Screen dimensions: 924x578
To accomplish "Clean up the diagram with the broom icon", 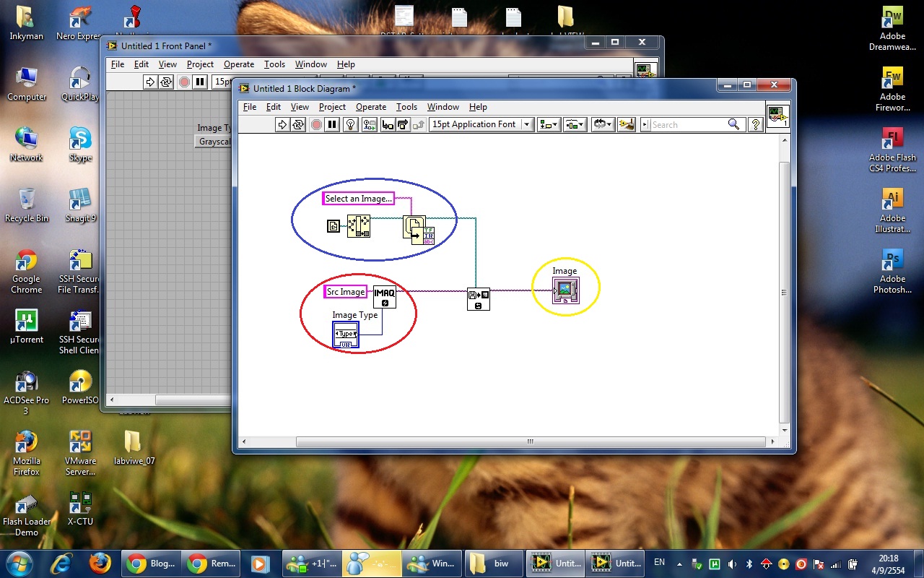I will (627, 124).
